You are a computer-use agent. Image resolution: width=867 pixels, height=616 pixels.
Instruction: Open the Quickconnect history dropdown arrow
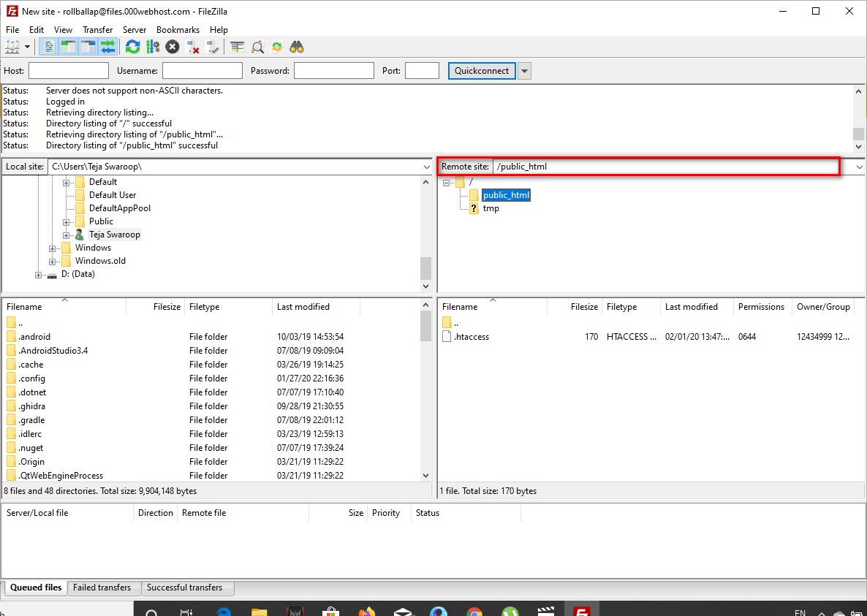525,71
